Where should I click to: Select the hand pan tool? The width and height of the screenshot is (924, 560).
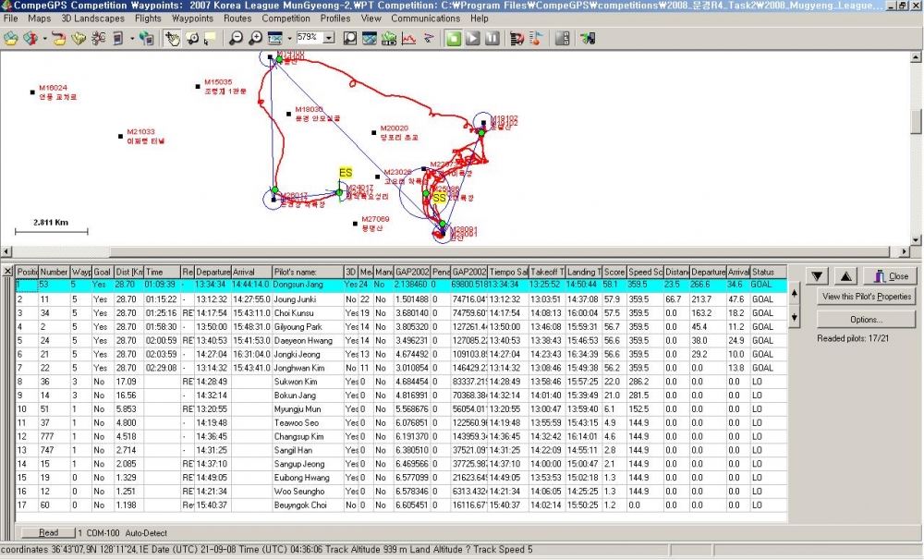pyautogui.click(x=172, y=39)
